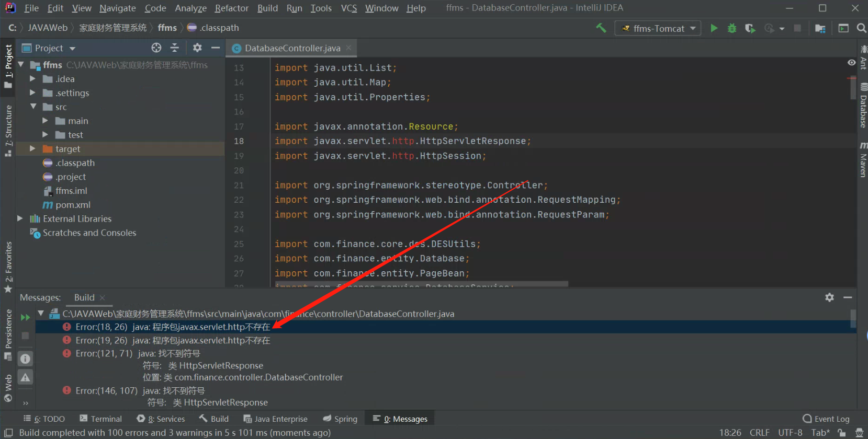This screenshot has width=868, height=439.
Task: Expand the main folder
Action: (45, 121)
